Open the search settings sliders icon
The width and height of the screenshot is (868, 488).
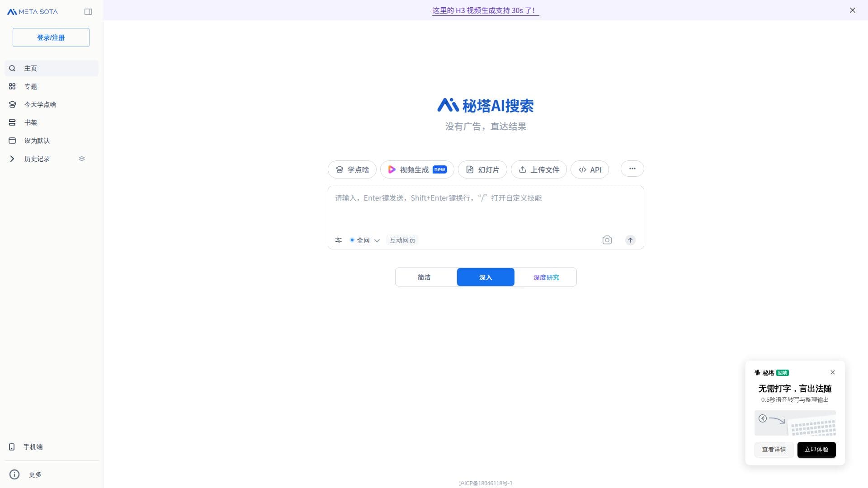pos(339,240)
